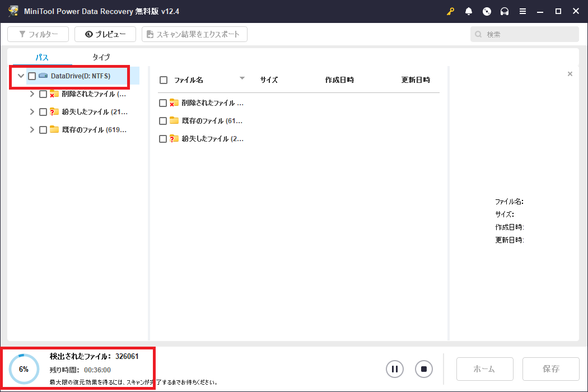
Task: Click スキャン結果をエクスポート button
Action: [194, 34]
